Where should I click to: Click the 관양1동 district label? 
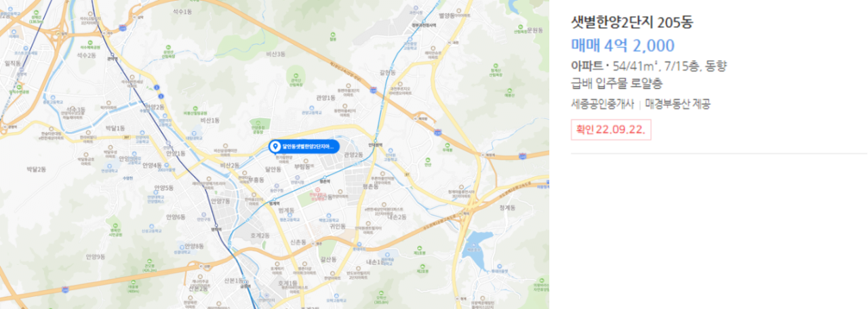(x=326, y=98)
